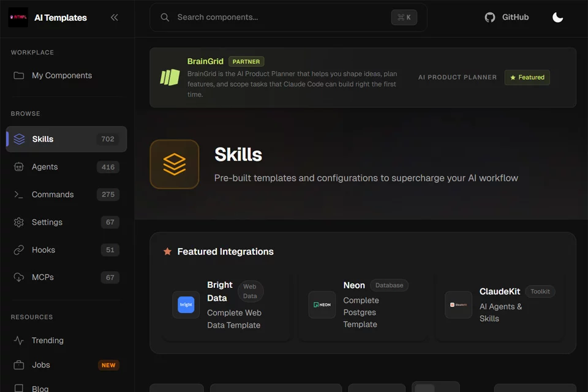Toggle dark mode moon icon
588x392 pixels.
(x=557, y=17)
